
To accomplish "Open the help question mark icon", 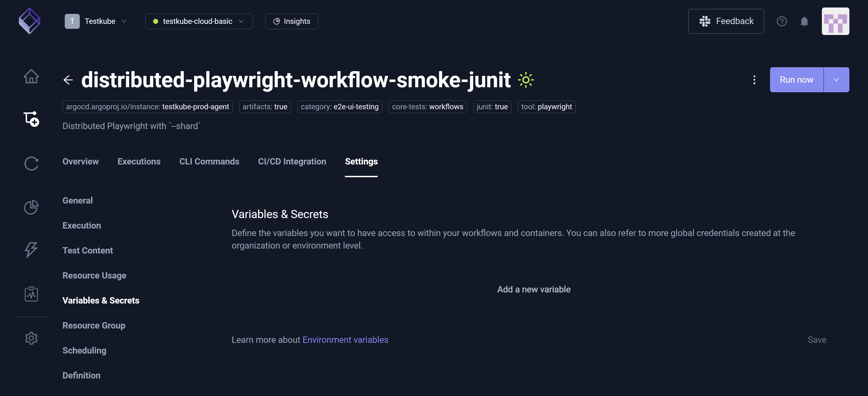I will point(781,21).
